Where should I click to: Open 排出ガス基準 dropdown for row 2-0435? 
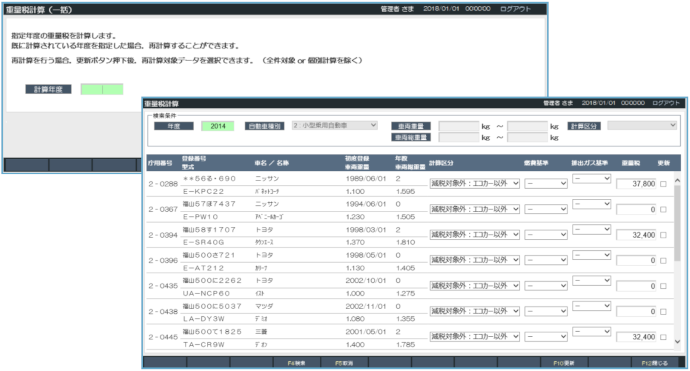pos(591,280)
